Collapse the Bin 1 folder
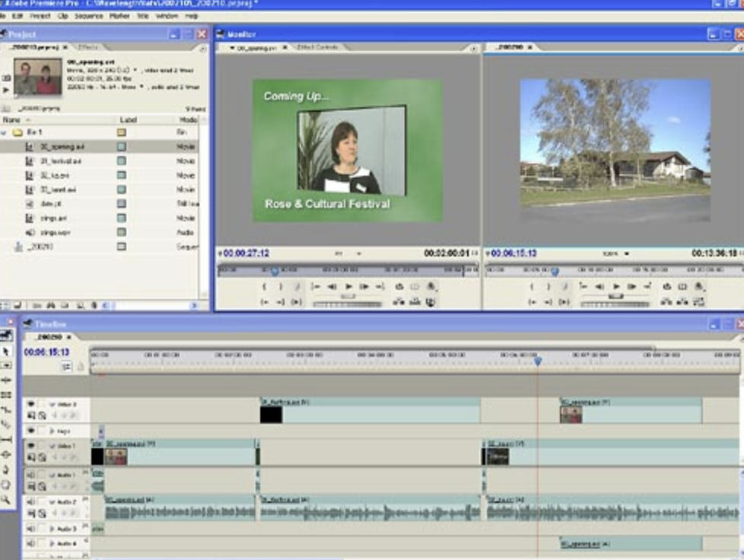This screenshot has height=560, width=744. coord(4,132)
